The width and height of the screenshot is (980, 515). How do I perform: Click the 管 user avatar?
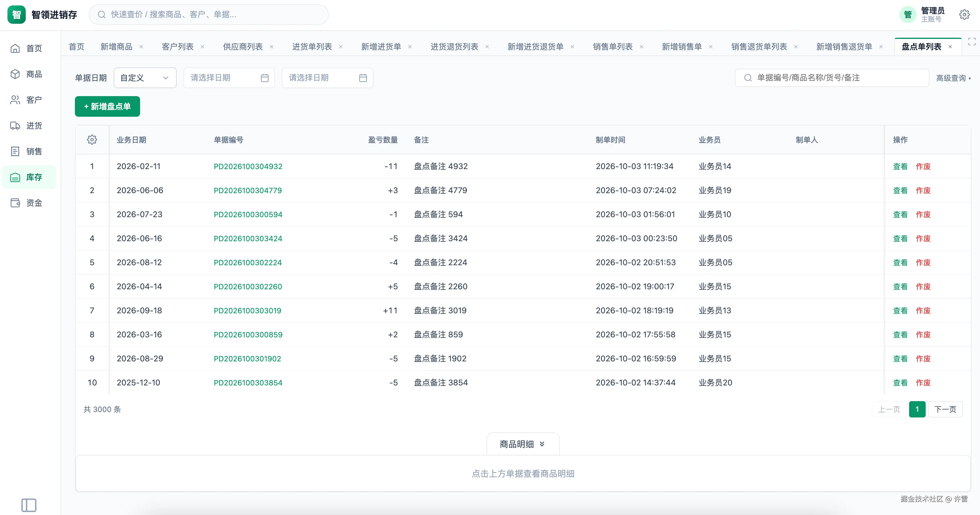pos(908,15)
